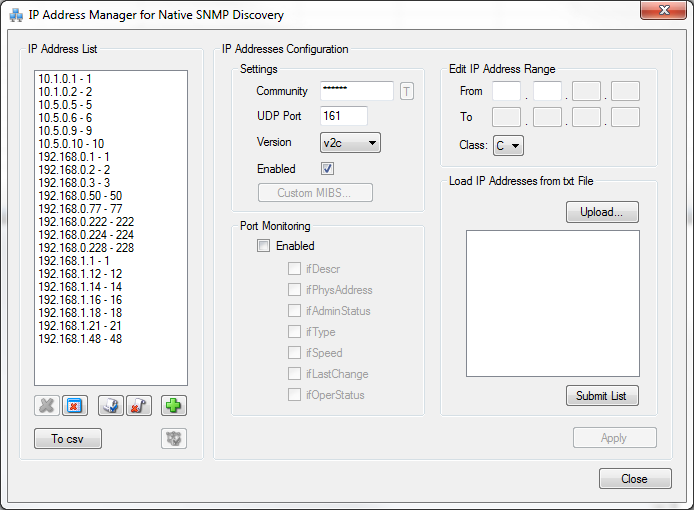Click the Upload... button

[x=602, y=212]
